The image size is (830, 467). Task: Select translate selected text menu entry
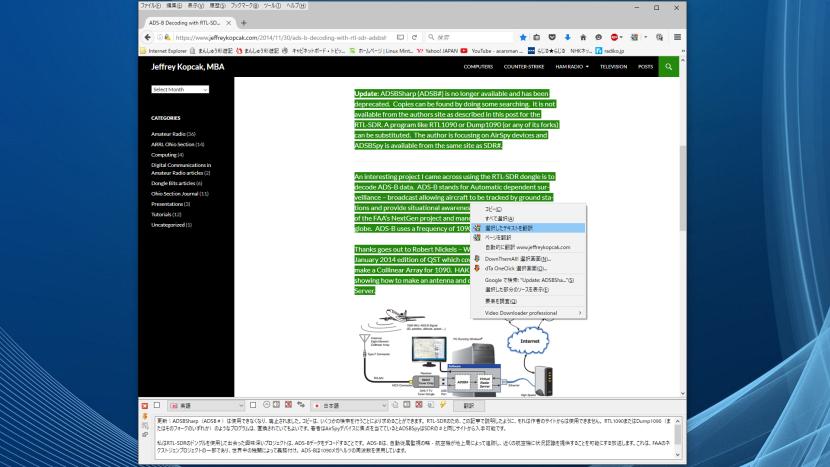click(529, 228)
